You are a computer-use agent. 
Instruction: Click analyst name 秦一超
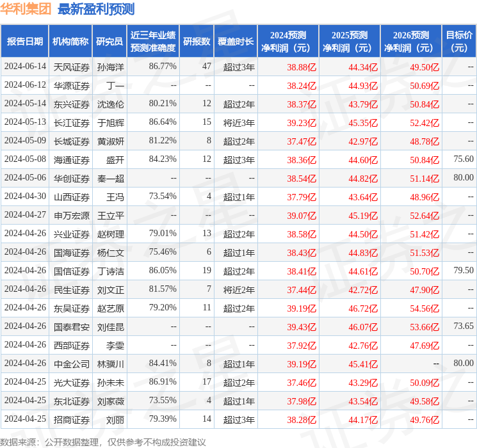coord(110,179)
